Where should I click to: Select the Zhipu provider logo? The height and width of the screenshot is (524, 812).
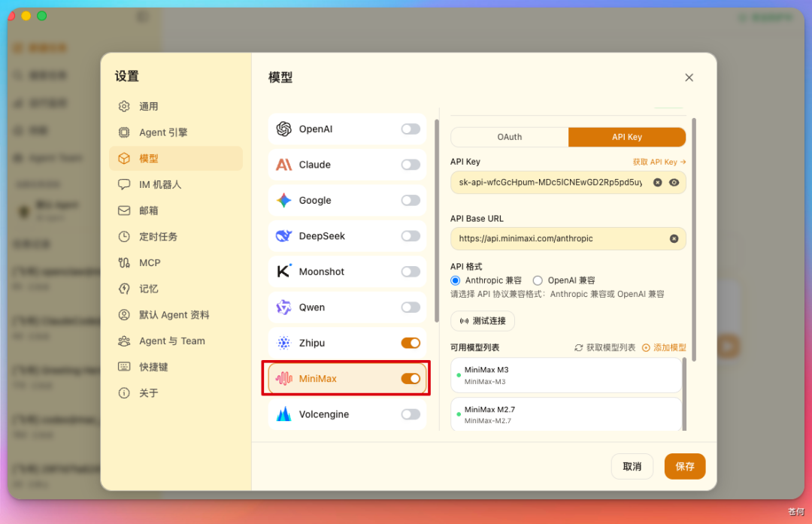click(x=283, y=343)
